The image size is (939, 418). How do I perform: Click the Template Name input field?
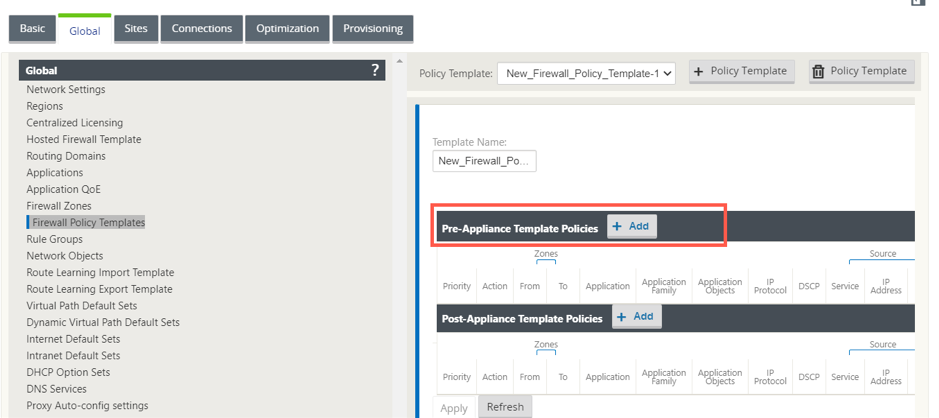(x=484, y=161)
